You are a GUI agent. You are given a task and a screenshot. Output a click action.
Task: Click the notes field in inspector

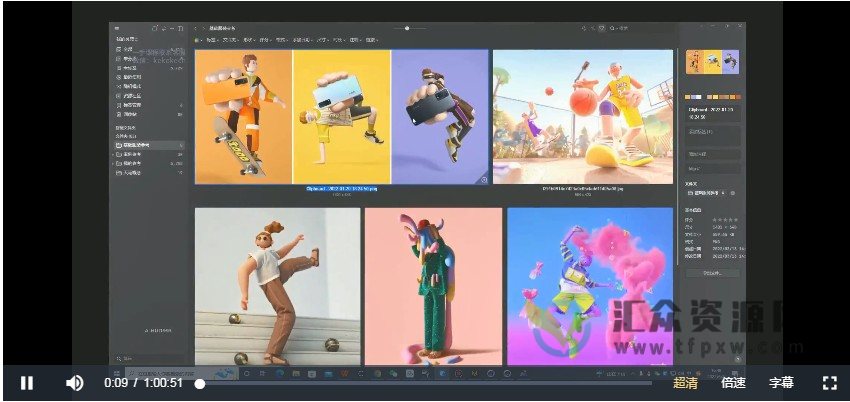[x=713, y=135]
